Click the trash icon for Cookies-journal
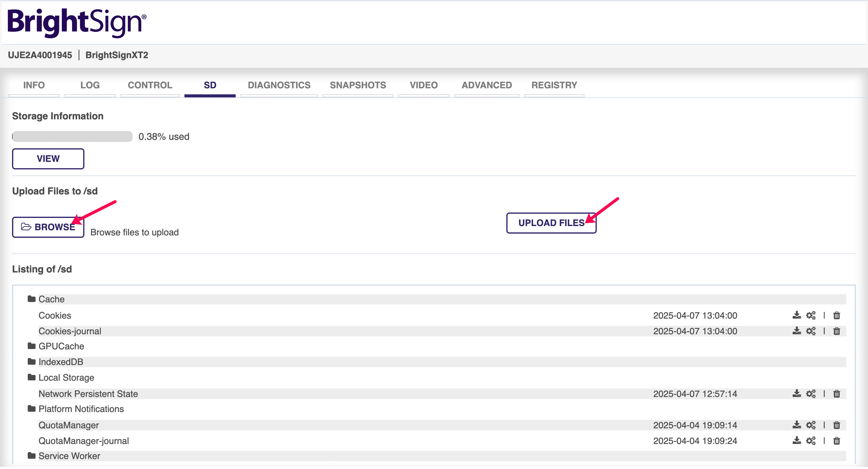The width and height of the screenshot is (868, 469). (x=837, y=331)
